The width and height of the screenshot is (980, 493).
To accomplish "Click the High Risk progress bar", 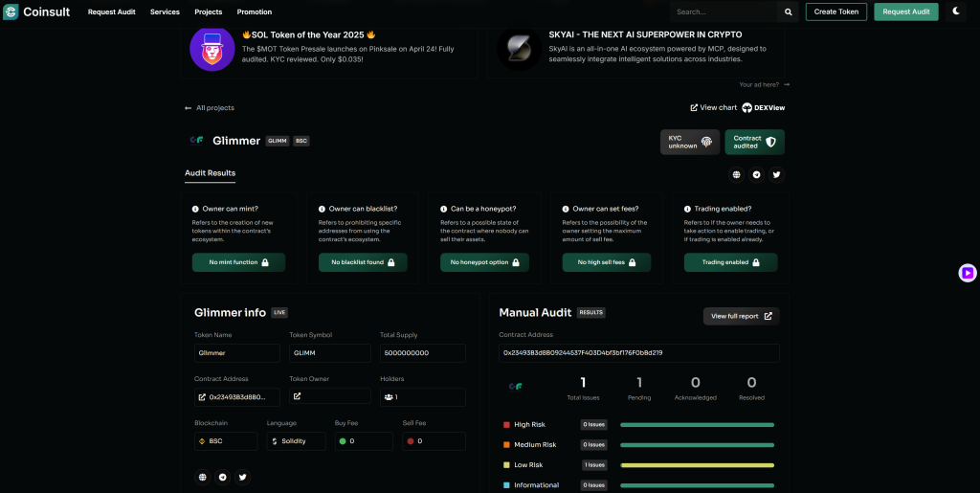I will click(x=697, y=425).
